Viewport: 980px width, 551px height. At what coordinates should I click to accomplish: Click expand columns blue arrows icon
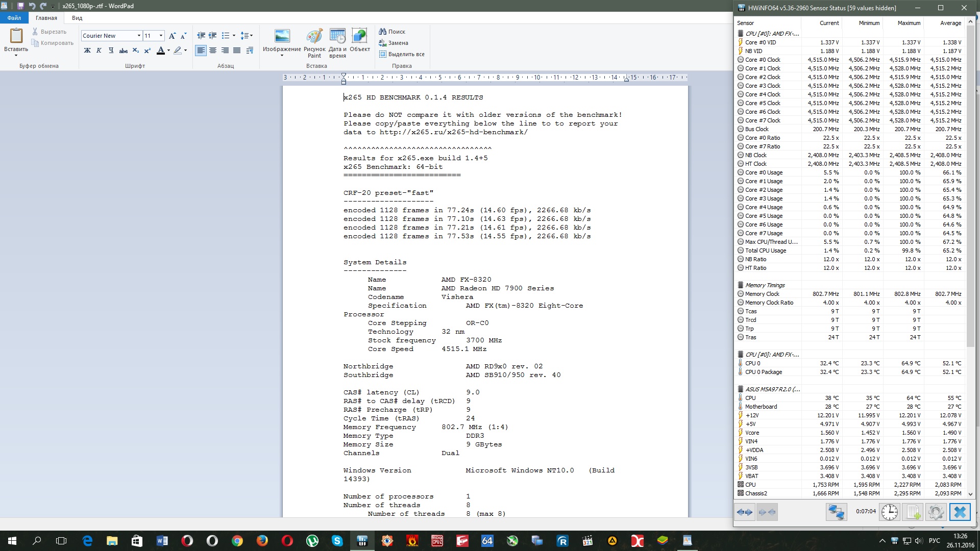(x=745, y=512)
